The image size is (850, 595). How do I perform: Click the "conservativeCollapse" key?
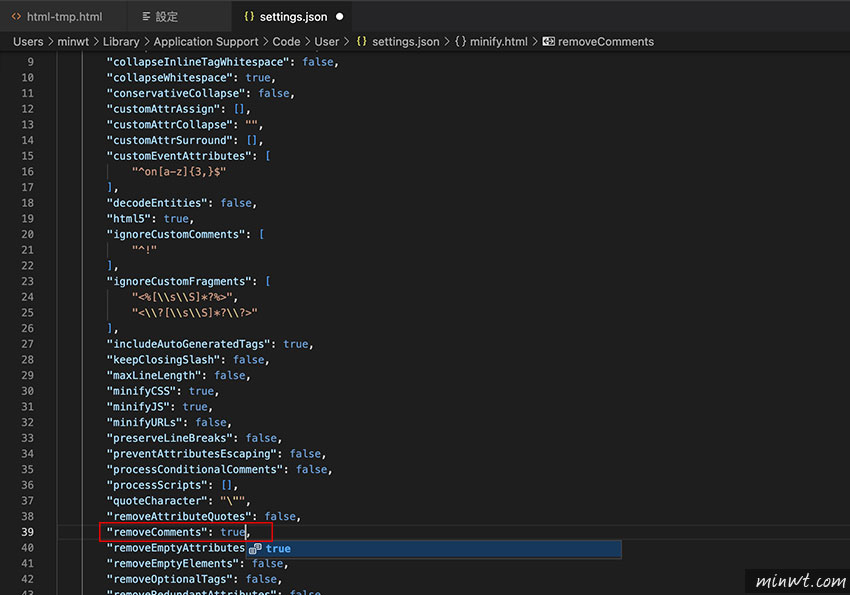[x=176, y=93]
